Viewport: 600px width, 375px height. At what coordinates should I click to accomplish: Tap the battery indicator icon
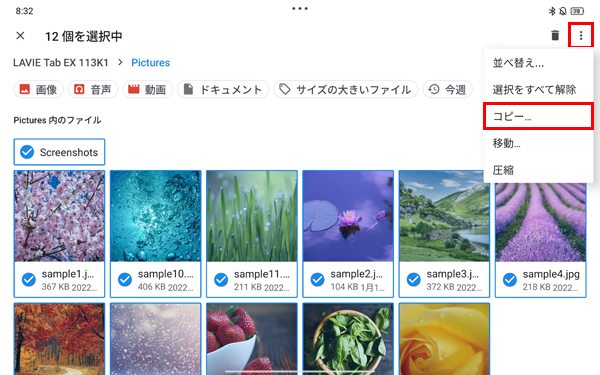coord(577,11)
